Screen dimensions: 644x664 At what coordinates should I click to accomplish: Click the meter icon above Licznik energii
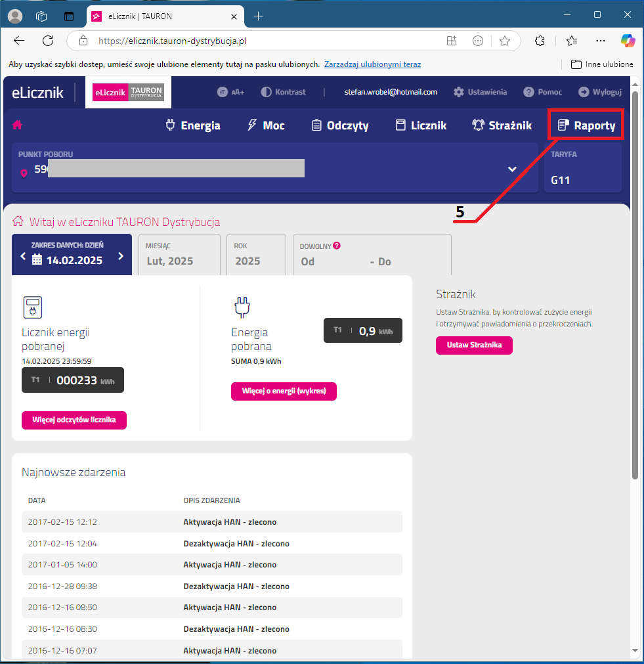pos(33,307)
